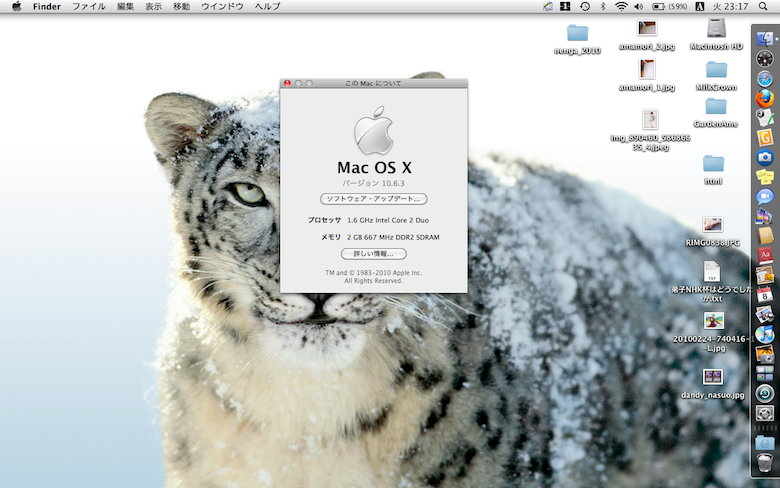Click the バージョン 10.6.3 text
This screenshot has width=780, height=488.
[x=373, y=183]
